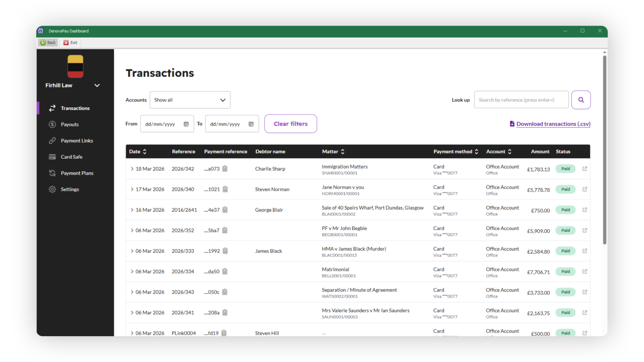
Task: Copy payment reference 1992 with clipboard icon
Action: tap(225, 251)
